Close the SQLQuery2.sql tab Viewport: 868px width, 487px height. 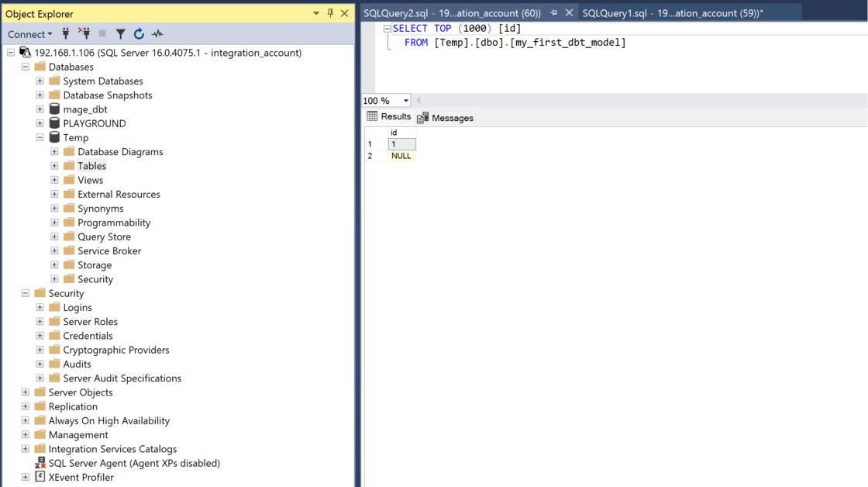(x=569, y=12)
